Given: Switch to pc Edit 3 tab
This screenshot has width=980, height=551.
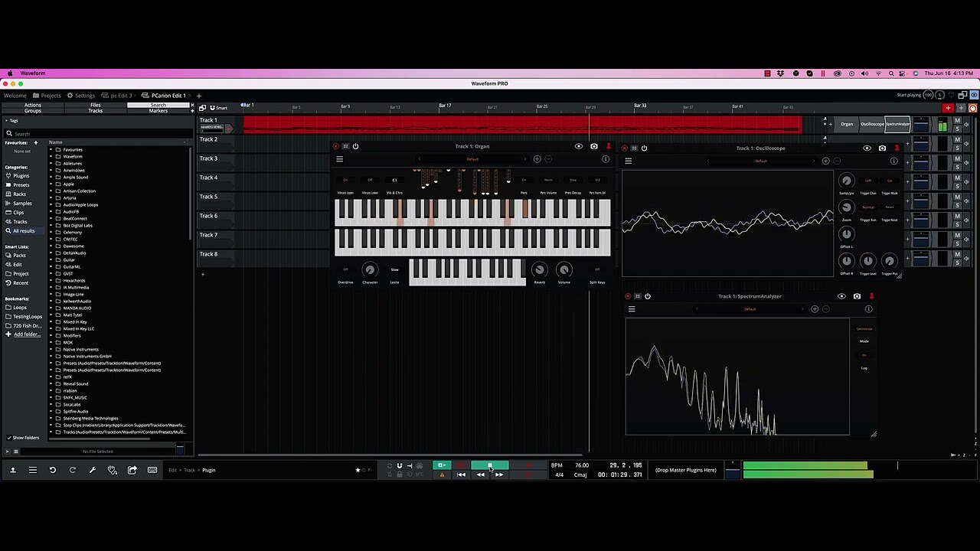Looking at the screenshot, I should point(118,96).
